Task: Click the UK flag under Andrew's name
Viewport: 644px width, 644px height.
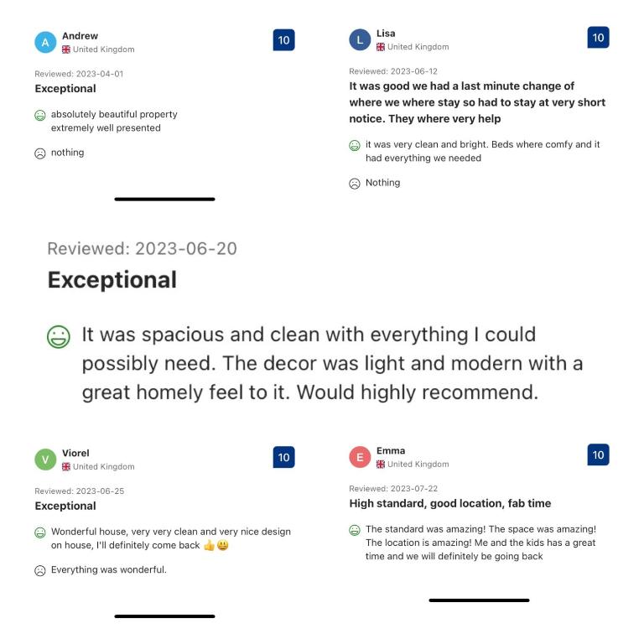Action: [66, 49]
